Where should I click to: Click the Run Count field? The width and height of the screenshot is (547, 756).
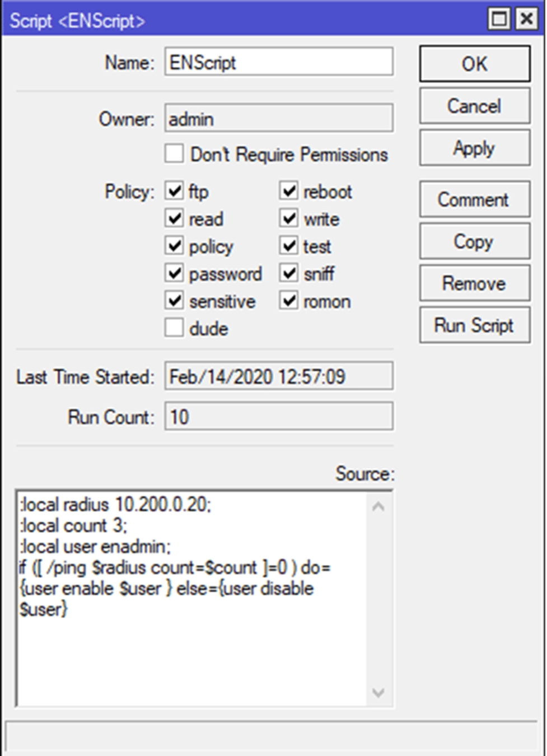click(x=279, y=416)
